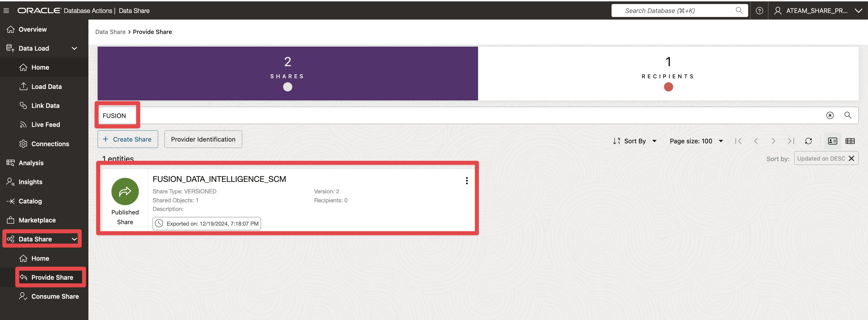Switch to card view layout
The height and width of the screenshot is (320, 868).
(832, 141)
